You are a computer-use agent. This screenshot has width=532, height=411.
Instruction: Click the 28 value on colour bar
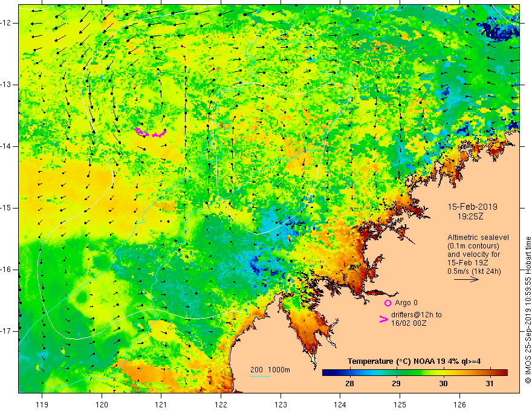[349, 384]
